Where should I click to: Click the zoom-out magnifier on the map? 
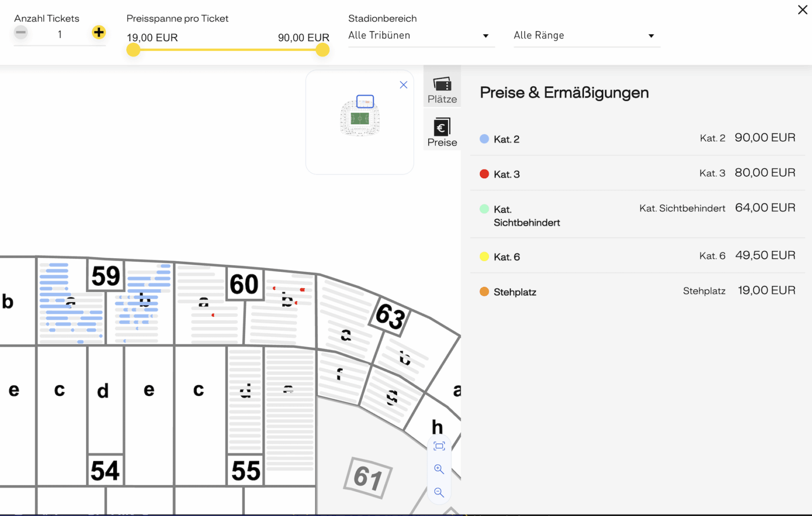click(439, 492)
